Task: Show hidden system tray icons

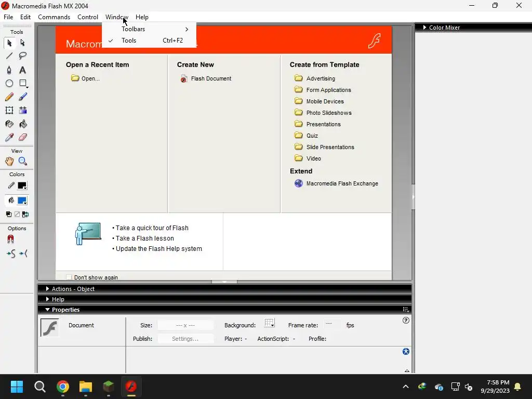Action: [405, 387]
